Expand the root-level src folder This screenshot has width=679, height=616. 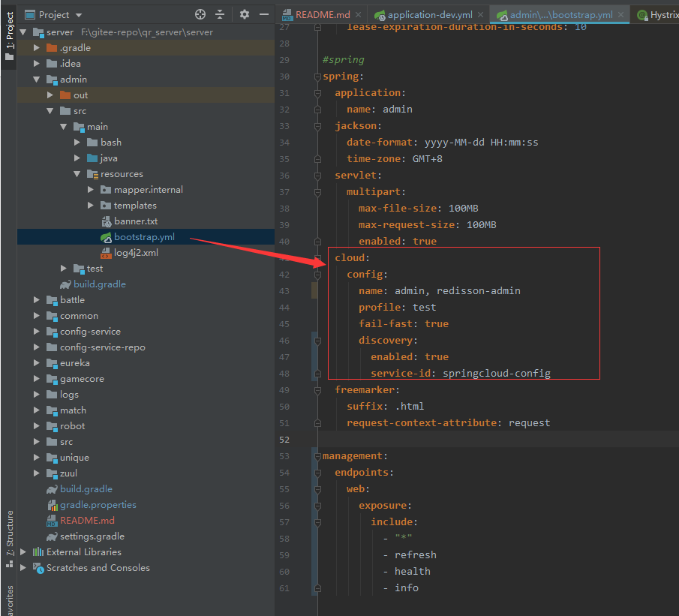point(37,442)
